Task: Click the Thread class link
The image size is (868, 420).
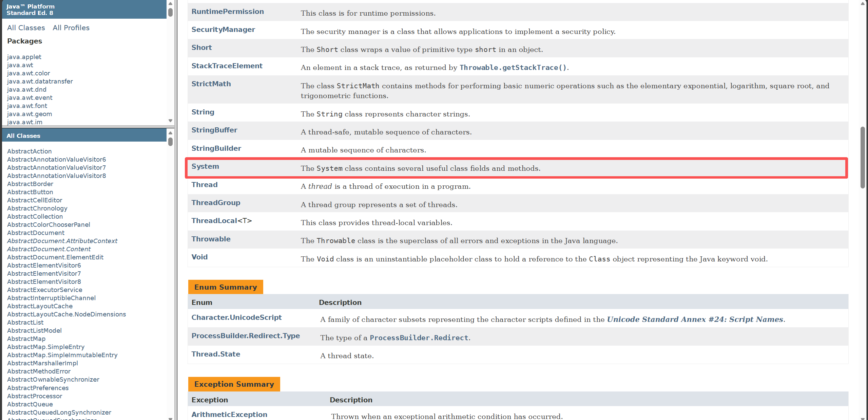Action: click(205, 185)
